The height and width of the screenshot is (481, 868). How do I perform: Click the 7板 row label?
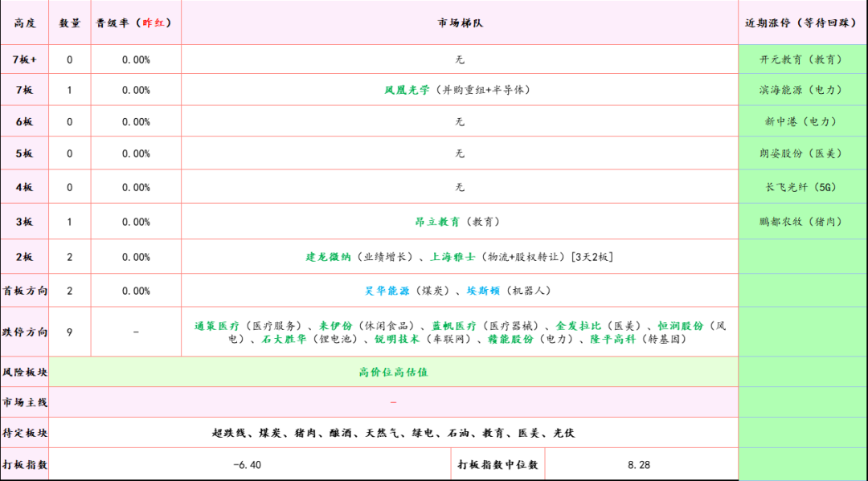pyautogui.click(x=24, y=90)
